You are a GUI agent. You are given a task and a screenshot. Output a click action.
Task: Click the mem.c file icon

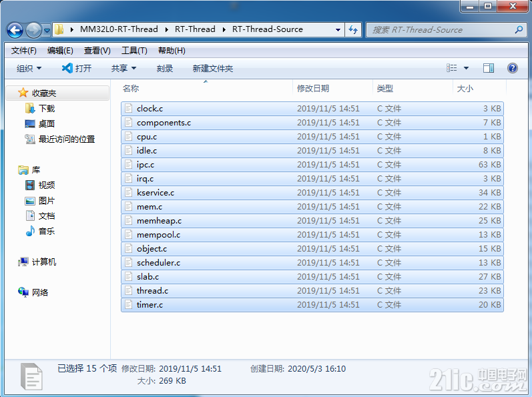pyautogui.click(x=128, y=206)
